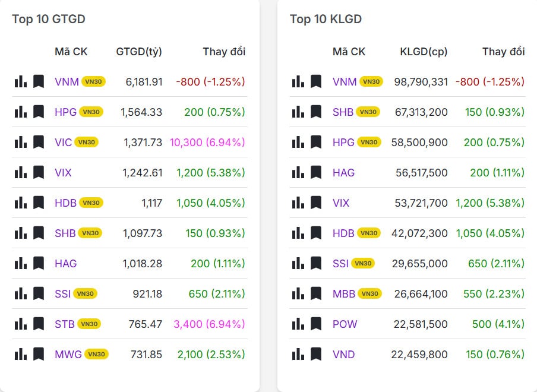
Task: Show chart for VND in KLGD table
Action: pyautogui.click(x=298, y=354)
